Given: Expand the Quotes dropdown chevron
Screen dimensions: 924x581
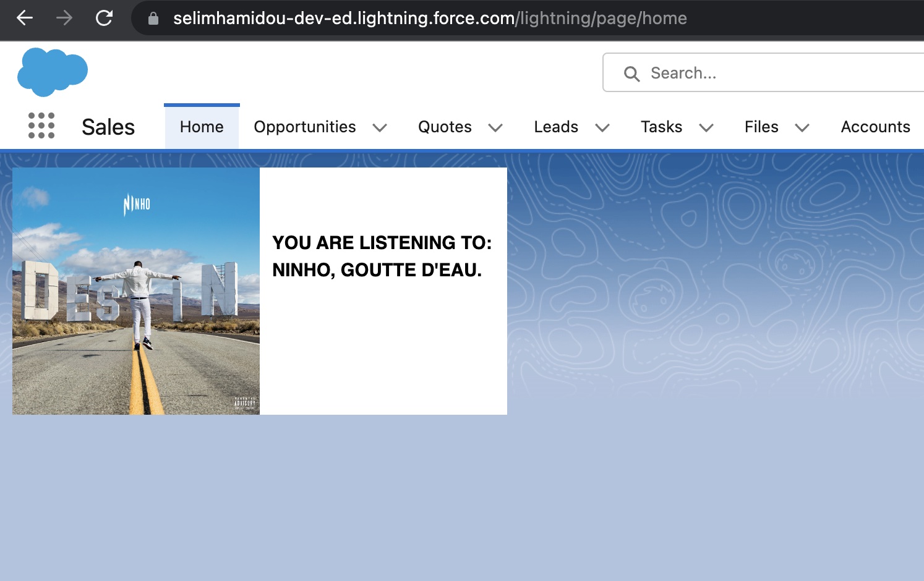Looking at the screenshot, I should (x=495, y=127).
